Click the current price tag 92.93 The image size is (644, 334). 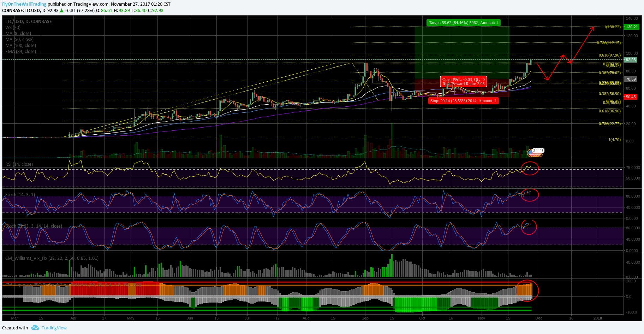[x=631, y=60]
